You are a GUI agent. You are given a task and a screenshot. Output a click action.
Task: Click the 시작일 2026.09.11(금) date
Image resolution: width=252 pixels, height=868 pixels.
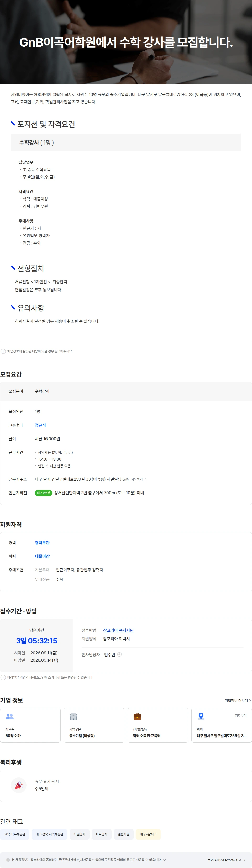tap(44, 653)
